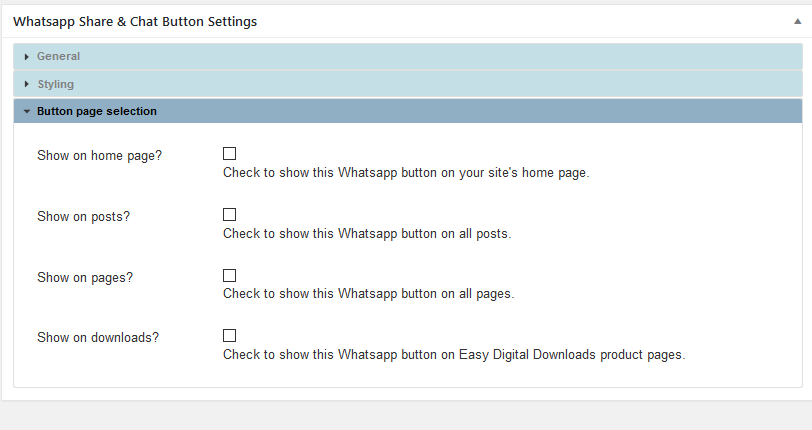
Task: Click the 'Show on downloads?' label
Action: pos(97,338)
